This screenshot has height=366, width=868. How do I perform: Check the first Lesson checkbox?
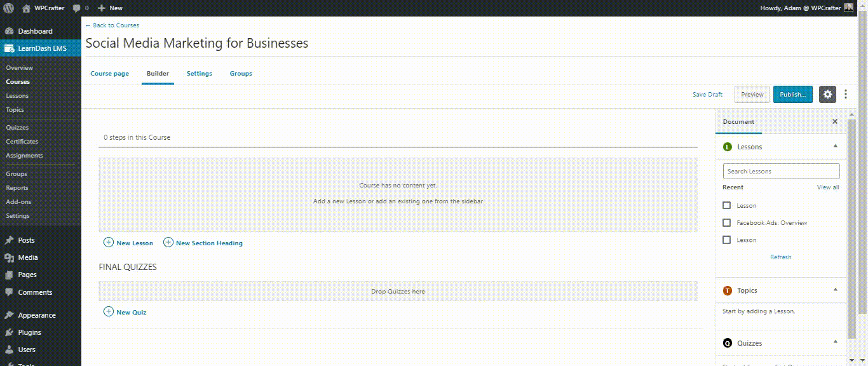(727, 205)
